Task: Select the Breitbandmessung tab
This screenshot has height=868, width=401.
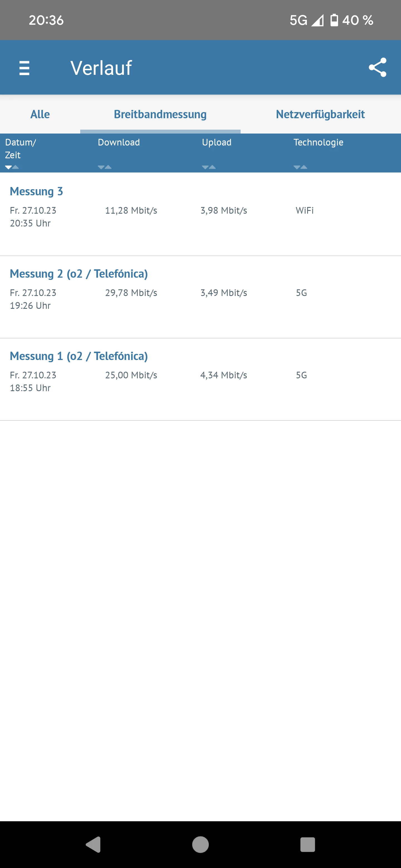Action: [160, 114]
